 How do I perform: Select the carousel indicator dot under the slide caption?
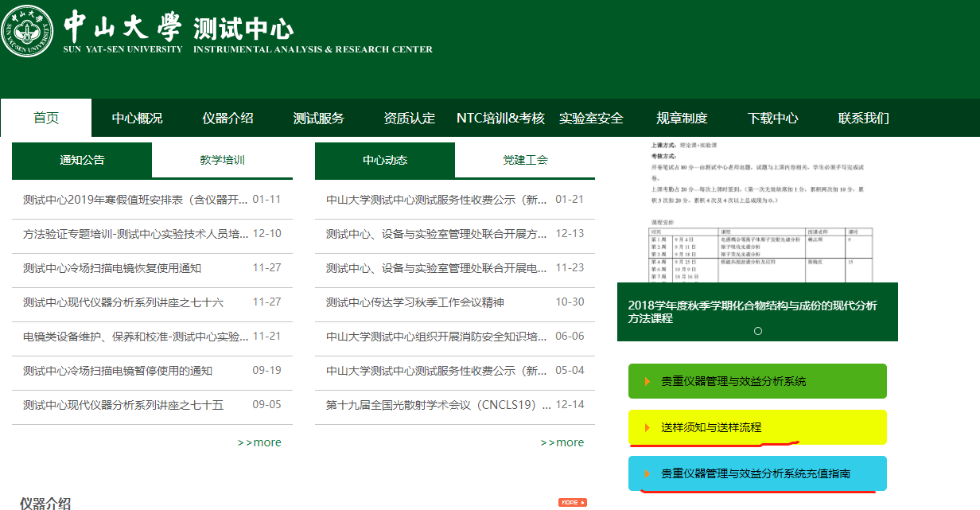pyautogui.click(x=758, y=331)
